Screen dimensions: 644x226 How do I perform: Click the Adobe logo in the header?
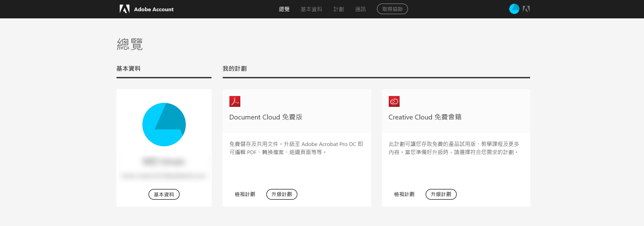125,9
